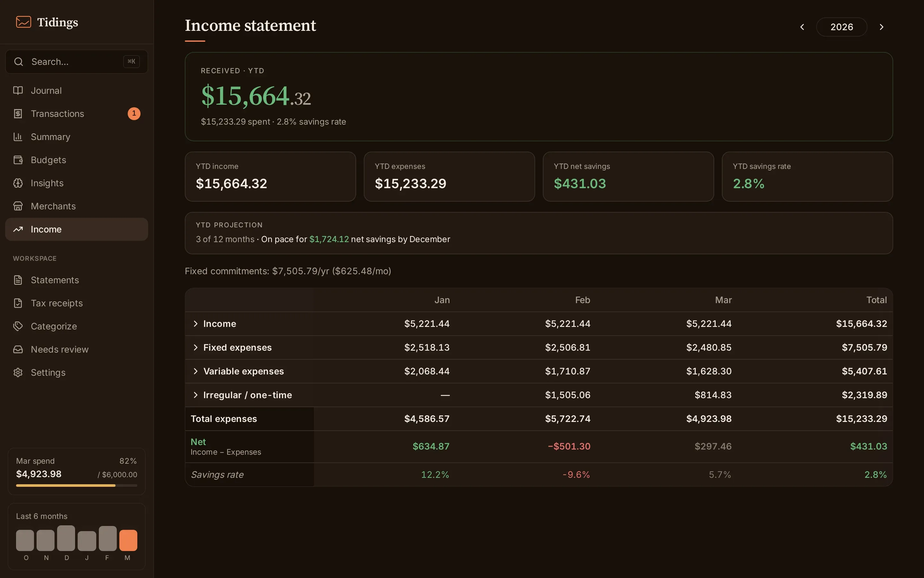Open the Transactions page
The width and height of the screenshot is (924, 578).
pos(76,114)
